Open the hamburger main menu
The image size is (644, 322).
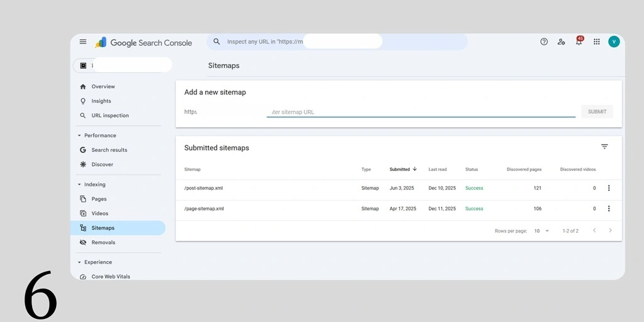pyautogui.click(x=83, y=42)
